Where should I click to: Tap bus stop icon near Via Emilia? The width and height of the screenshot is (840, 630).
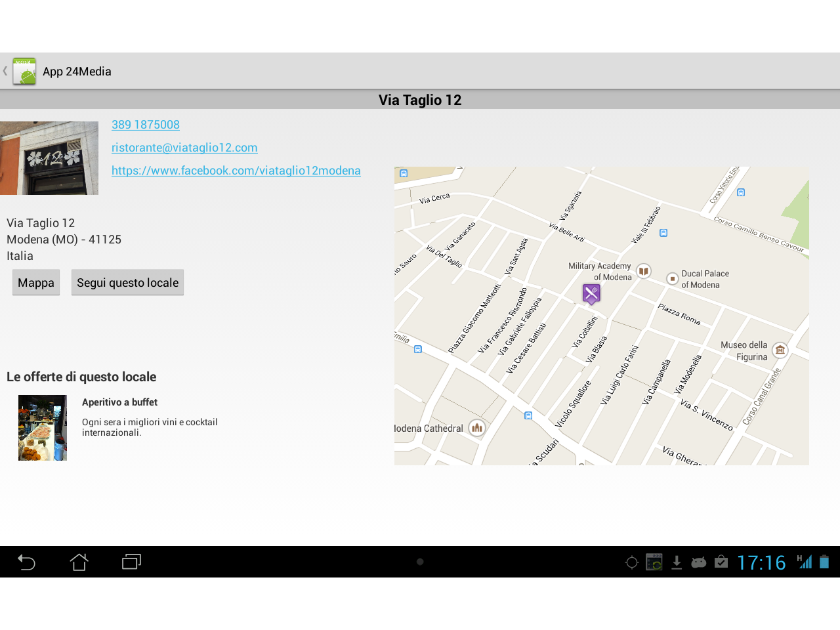click(x=418, y=349)
